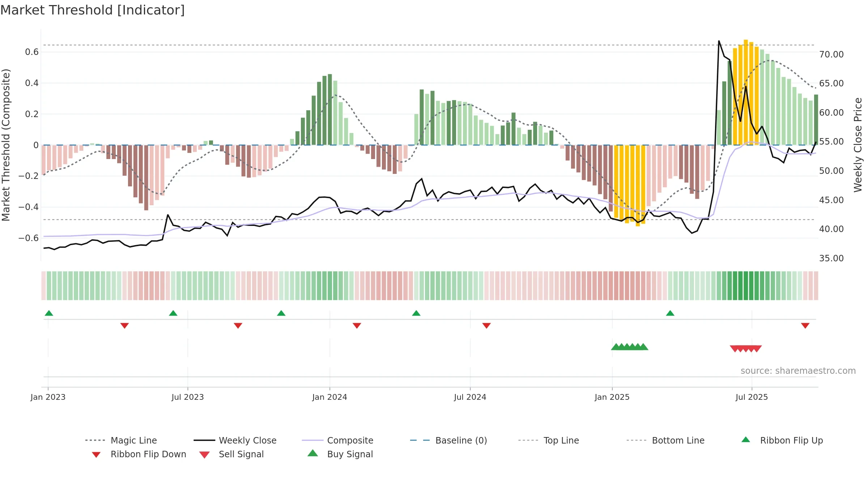Click the Jan 2023 x-axis label
Image resolution: width=868 pixels, height=488 pixels.
click(48, 397)
